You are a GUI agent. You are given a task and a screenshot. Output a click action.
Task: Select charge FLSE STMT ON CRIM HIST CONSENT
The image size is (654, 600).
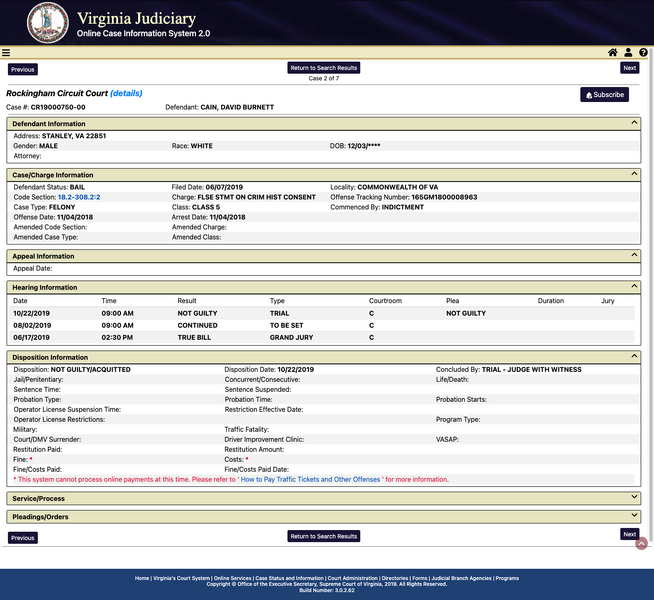[x=257, y=197]
